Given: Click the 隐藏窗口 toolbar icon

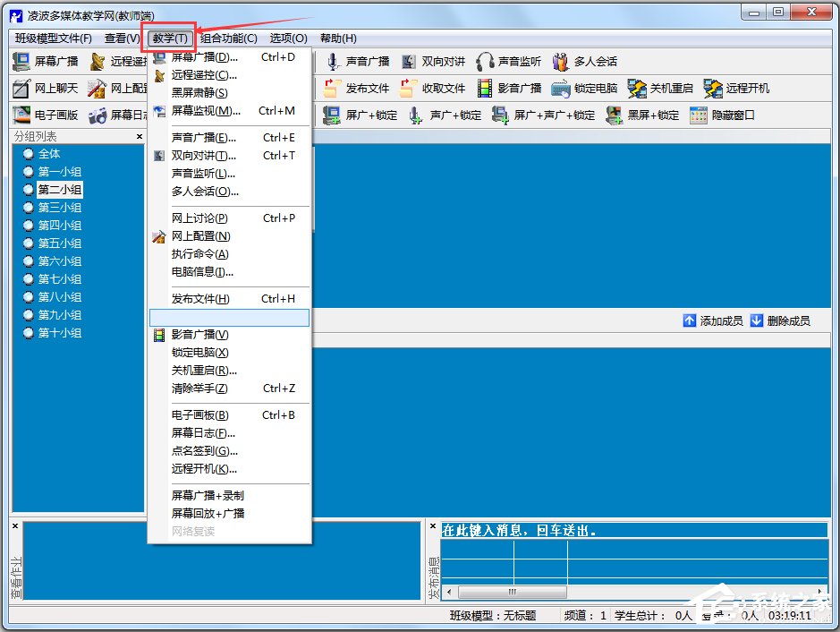Looking at the screenshot, I should 698,115.
